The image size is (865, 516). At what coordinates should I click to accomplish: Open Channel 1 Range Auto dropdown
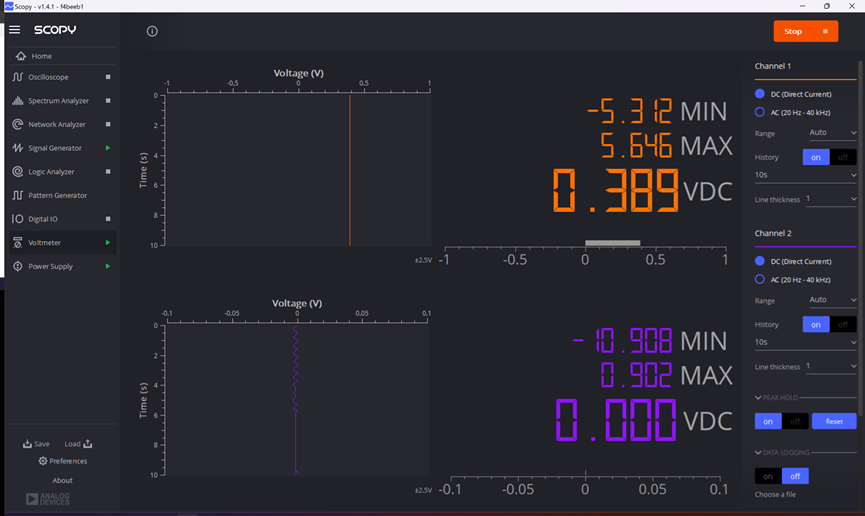[832, 132]
